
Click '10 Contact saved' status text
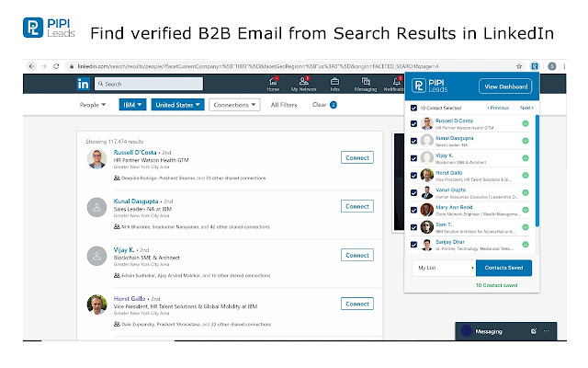(496, 285)
